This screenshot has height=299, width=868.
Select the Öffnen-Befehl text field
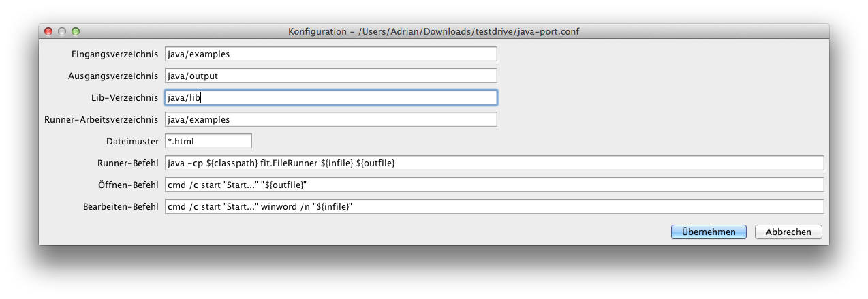click(x=495, y=185)
